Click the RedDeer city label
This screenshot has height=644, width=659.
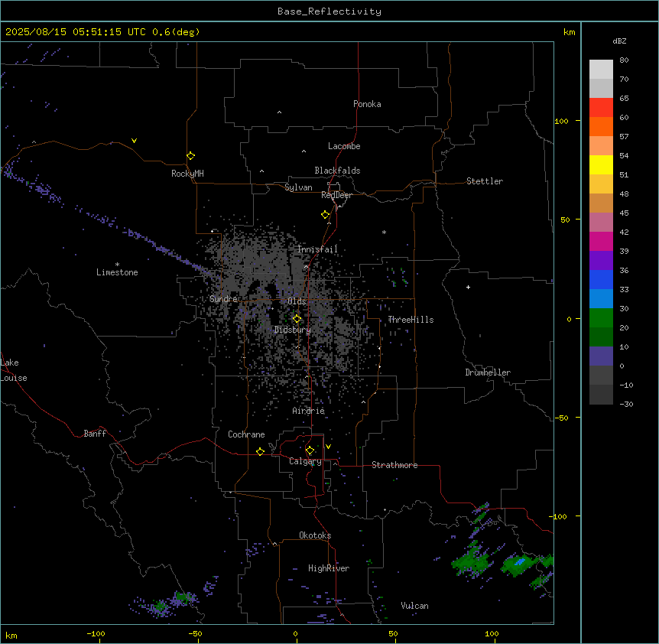coord(336,195)
